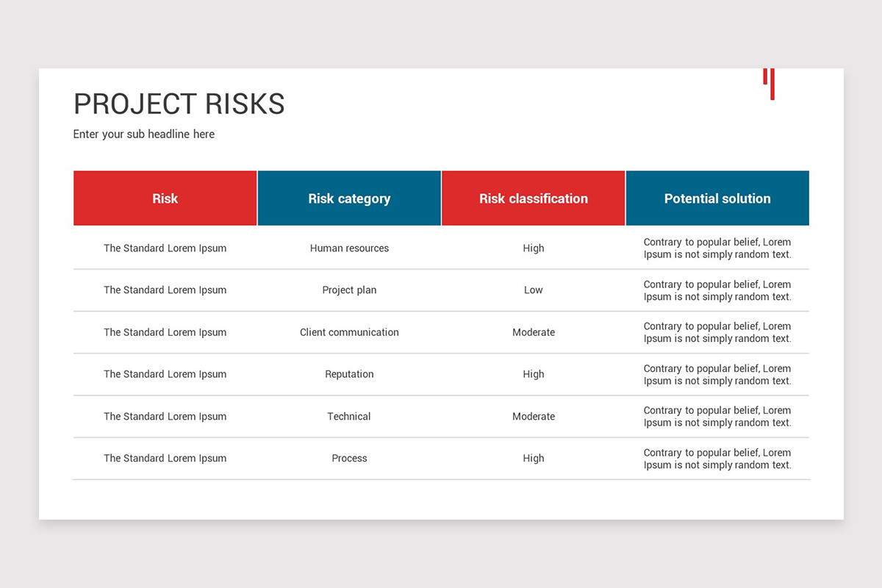Select the solution text in Project plan row

pos(717,290)
